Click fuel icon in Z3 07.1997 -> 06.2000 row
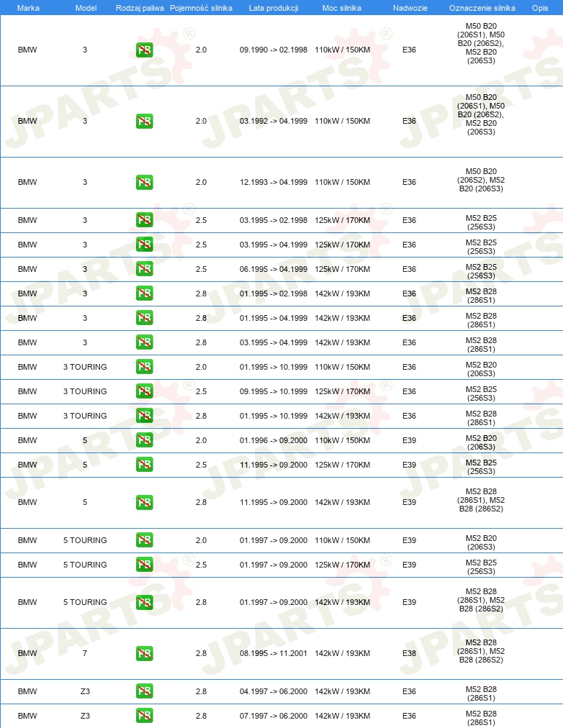563x728 pixels. point(145,716)
